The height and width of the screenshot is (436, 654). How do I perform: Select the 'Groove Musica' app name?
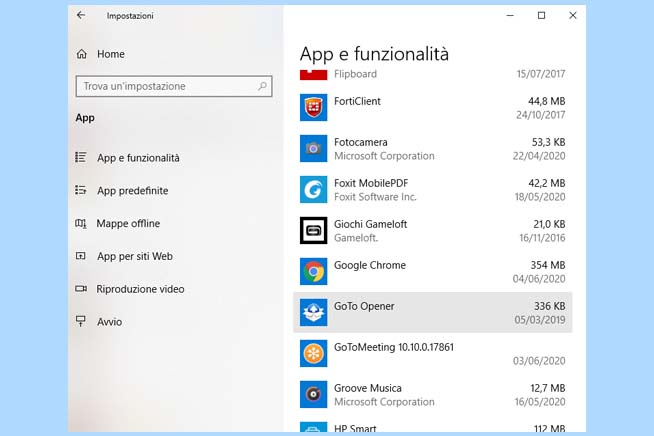pyautogui.click(x=368, y=388)
